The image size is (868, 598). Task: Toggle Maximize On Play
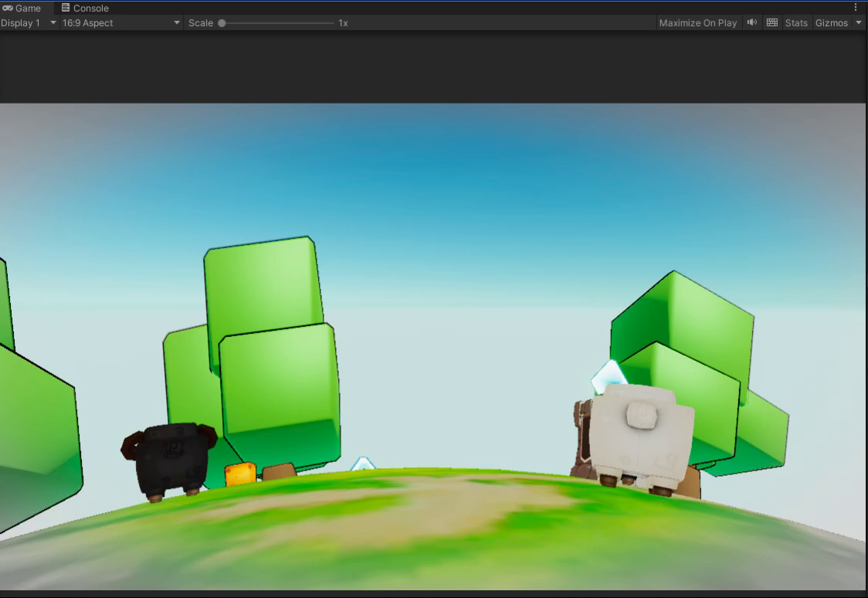(697, 23)
